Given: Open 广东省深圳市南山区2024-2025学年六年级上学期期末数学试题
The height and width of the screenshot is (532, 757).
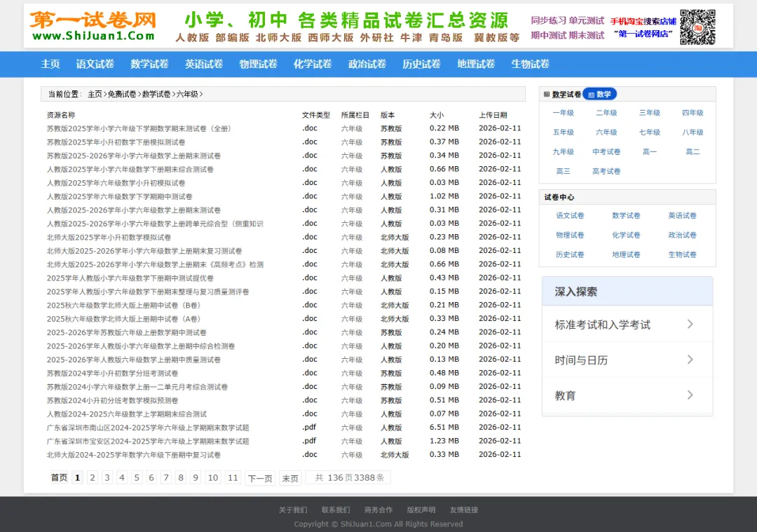Looking at the screenshot, I should [x=148, y=428].
